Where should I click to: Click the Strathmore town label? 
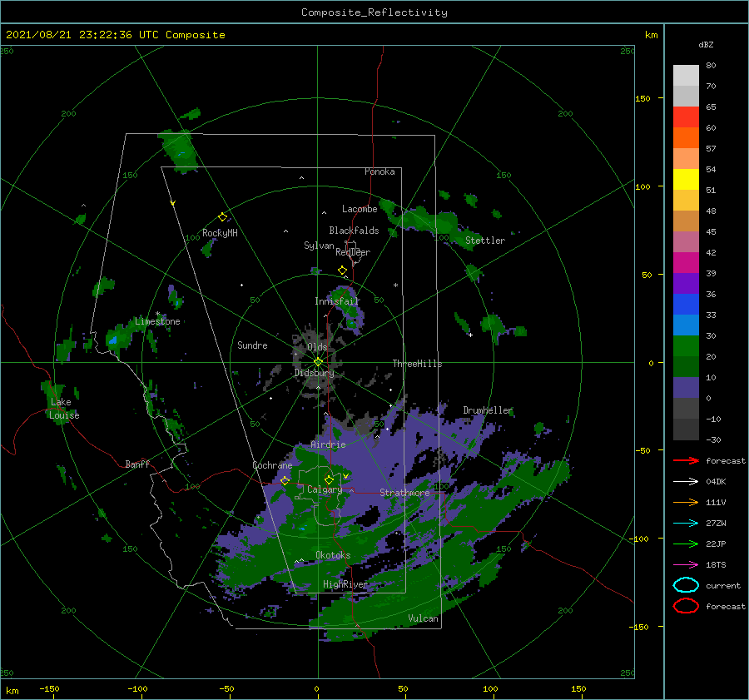point(404,493)
